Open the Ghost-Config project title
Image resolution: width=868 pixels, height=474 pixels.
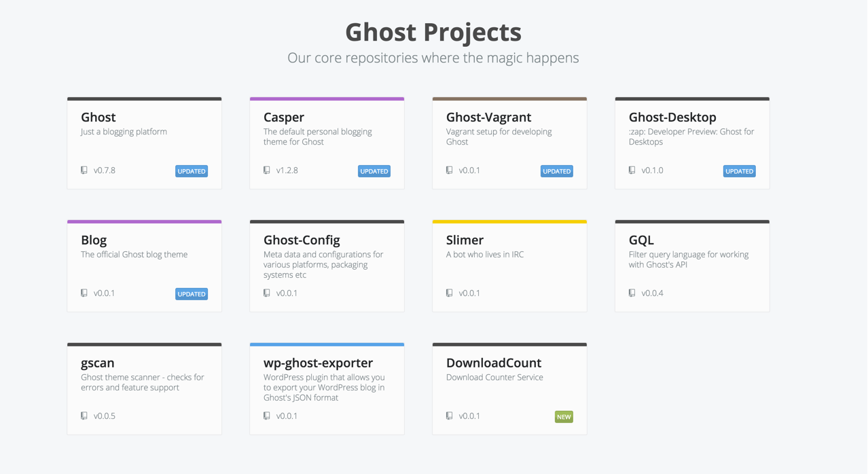coord(302,240)
